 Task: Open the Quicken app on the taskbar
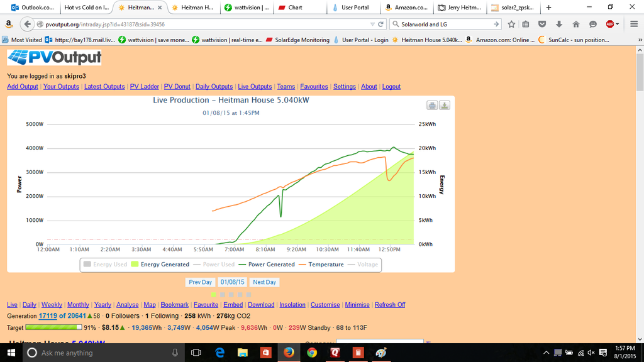335,353
